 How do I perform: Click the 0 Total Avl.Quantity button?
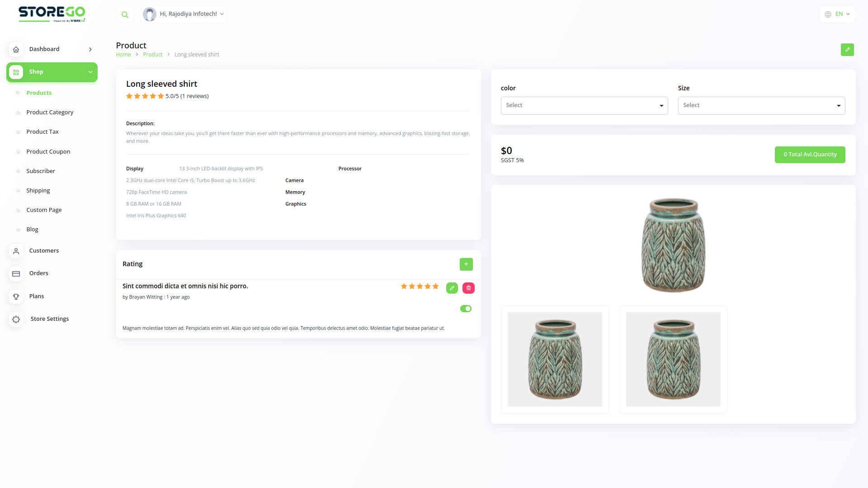810,155
